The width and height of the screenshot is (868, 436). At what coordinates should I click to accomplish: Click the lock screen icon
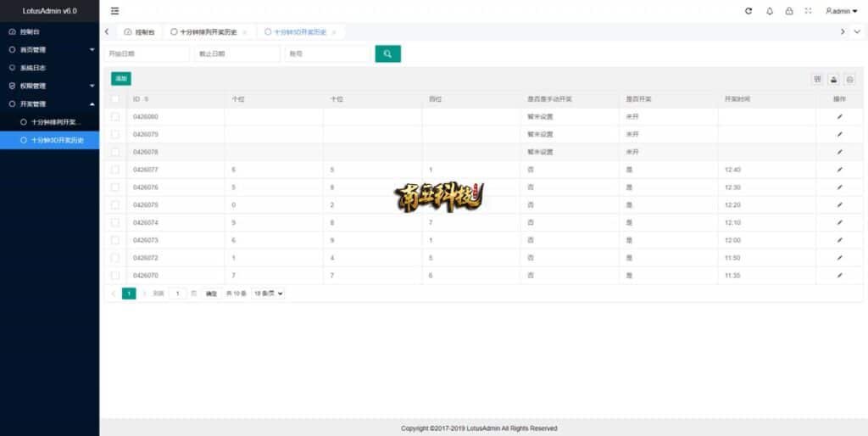789,11
